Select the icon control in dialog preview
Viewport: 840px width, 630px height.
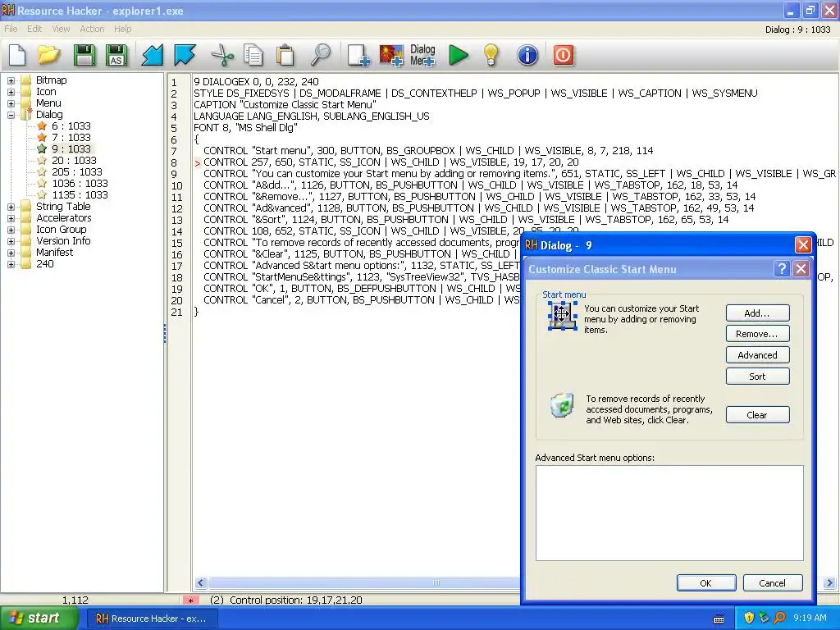(x=561, y=315)
